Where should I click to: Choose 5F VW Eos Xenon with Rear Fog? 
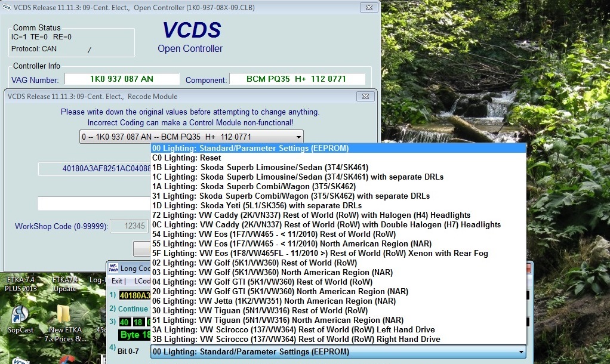pos(338,253)
